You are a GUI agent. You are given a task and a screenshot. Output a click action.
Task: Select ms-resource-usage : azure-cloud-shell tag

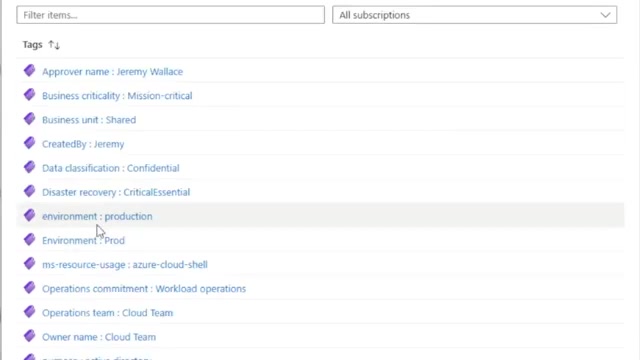[x=124, y=264]
